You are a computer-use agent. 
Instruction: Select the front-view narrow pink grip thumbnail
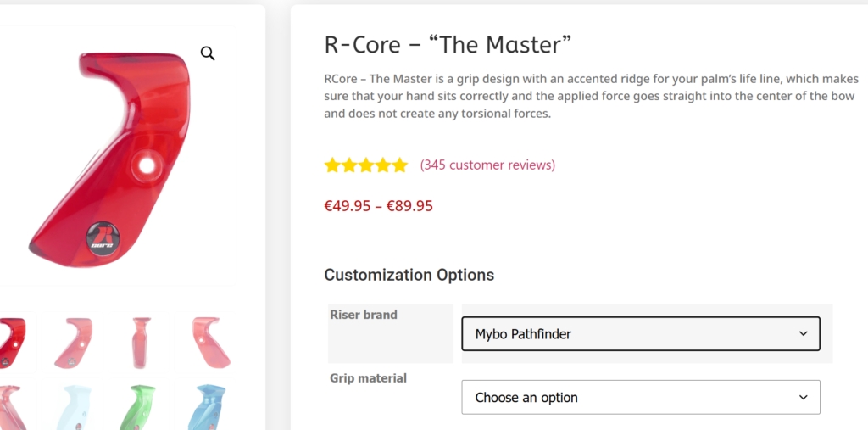pyautogui.click(x=140, y=342)
